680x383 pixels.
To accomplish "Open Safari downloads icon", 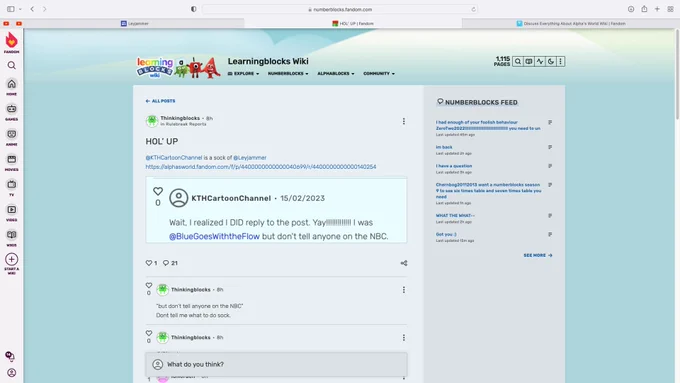I will [x=631, y=9].
